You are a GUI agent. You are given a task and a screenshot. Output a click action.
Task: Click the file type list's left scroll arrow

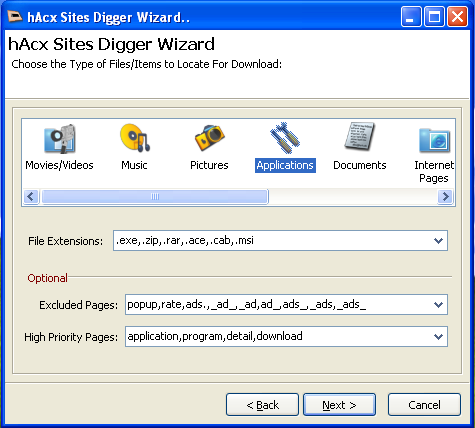click(31, 196)
